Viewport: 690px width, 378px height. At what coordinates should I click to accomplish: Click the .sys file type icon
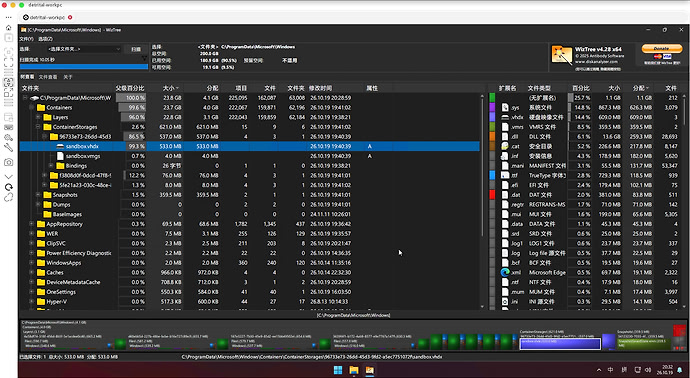505,107
